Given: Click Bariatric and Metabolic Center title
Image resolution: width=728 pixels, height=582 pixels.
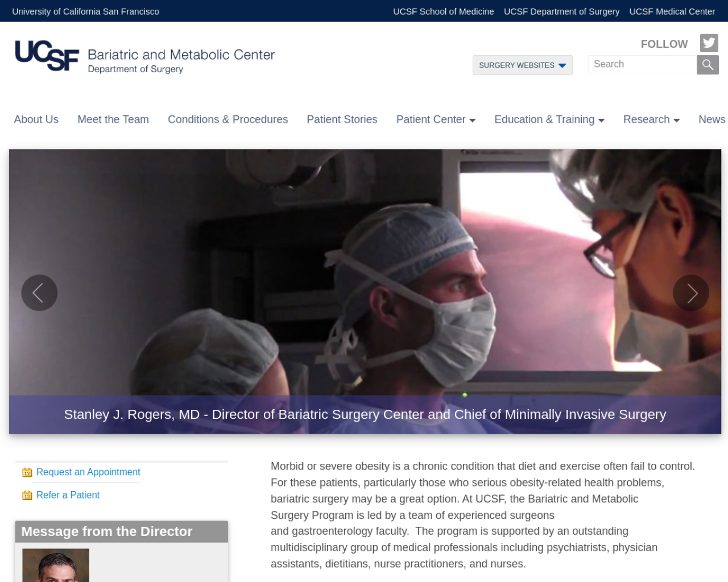Looking at the screenshot, I should pyautogui.click(x=181, y=55).
